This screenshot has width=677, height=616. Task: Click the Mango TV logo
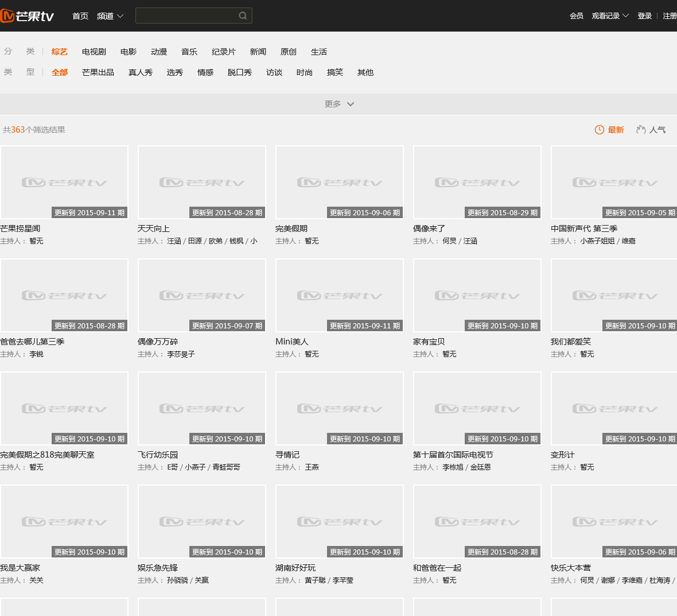27,16
